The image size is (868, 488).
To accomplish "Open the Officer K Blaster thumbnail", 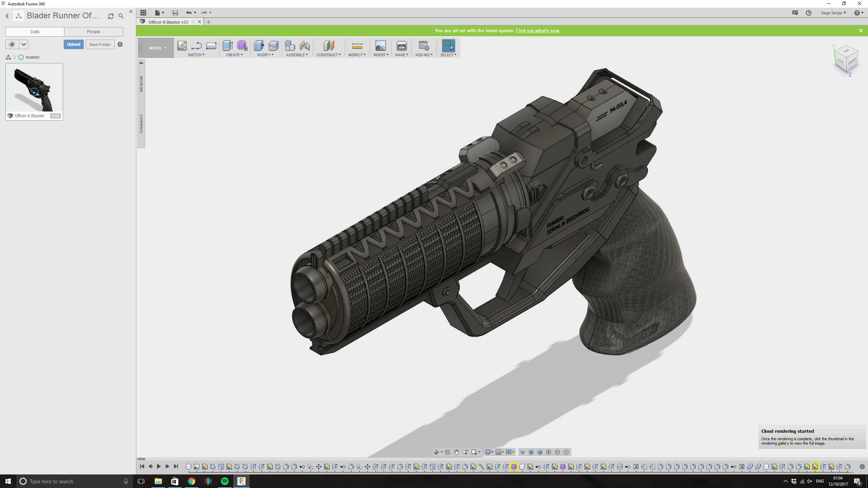I will (x=34, y=88).
